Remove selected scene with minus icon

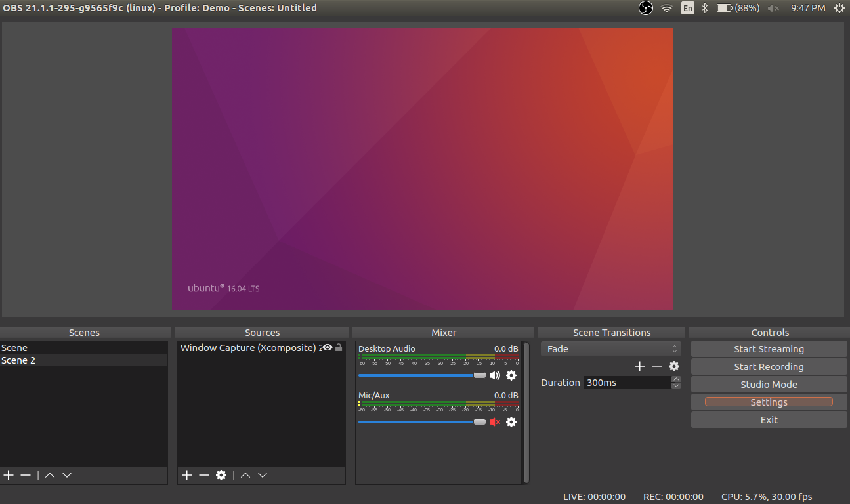pyautogui.click(x=26, y=475)
